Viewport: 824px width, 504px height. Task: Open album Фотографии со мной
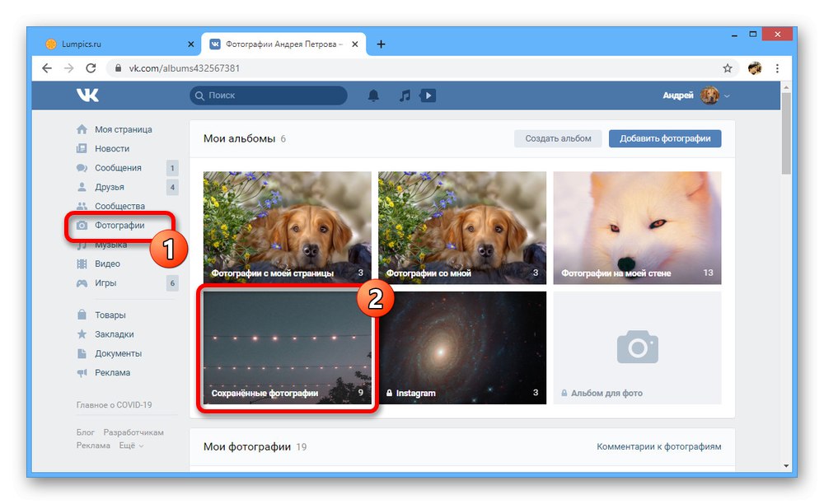(462, 228)
